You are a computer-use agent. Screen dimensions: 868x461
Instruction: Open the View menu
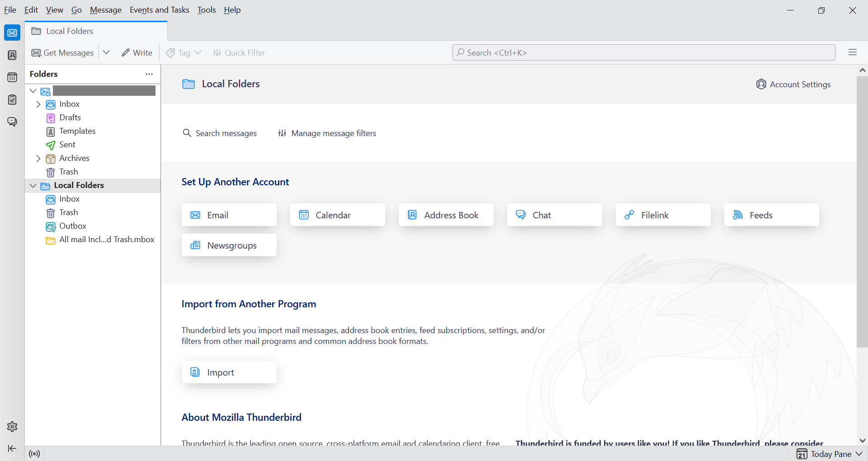[x=54, y=10]
